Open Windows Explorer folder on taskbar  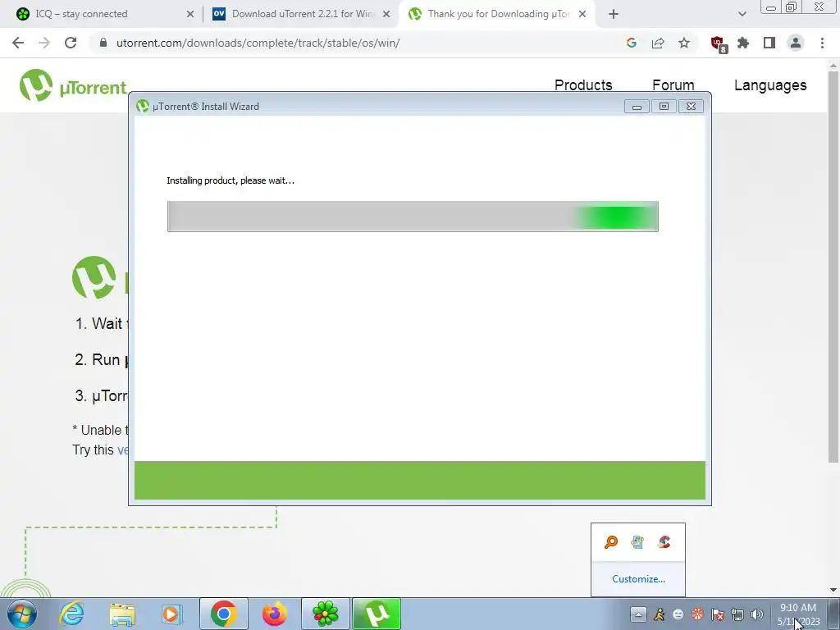point(122,614)
